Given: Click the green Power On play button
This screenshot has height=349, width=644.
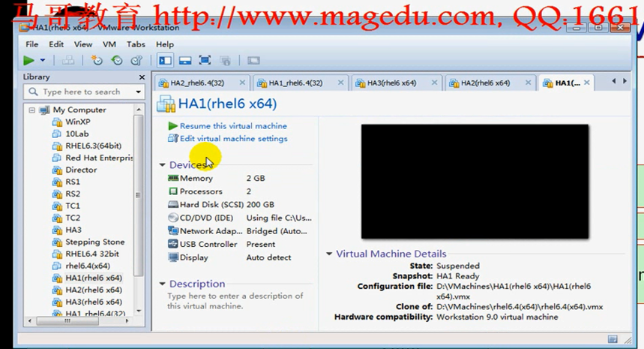Looking at the screenshot, I should coord(28,61).
